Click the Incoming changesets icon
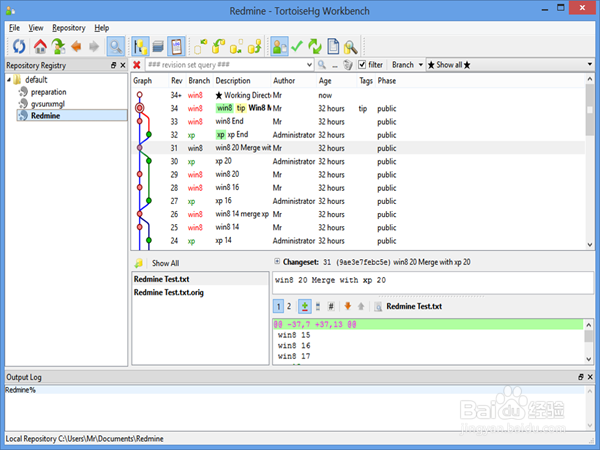Image resolution: width=600 pixels, height=450 pixels. tap(200, 47)
